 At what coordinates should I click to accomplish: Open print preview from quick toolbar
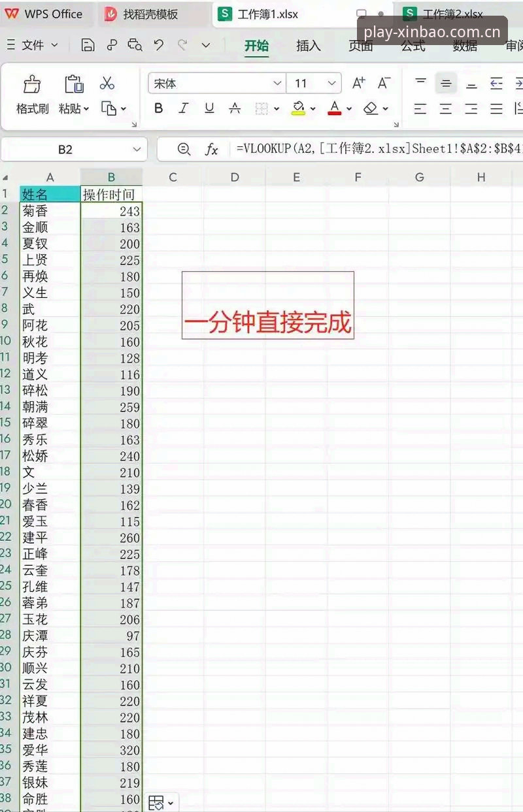135,45
